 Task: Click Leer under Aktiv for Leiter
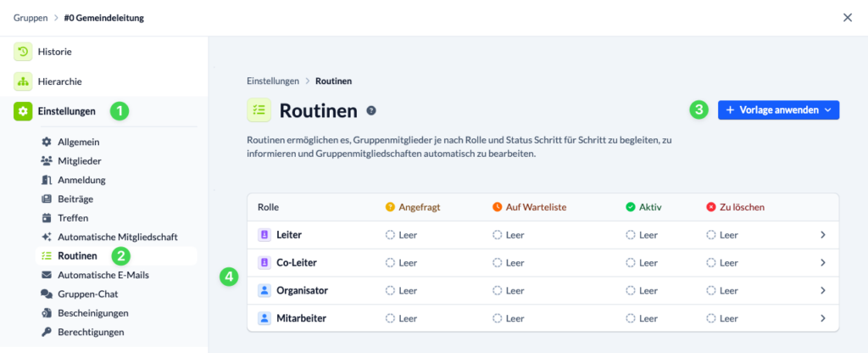(642, 235)
